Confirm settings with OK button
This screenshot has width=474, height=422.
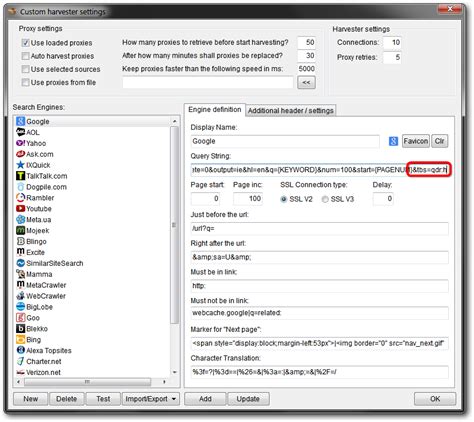435,399
